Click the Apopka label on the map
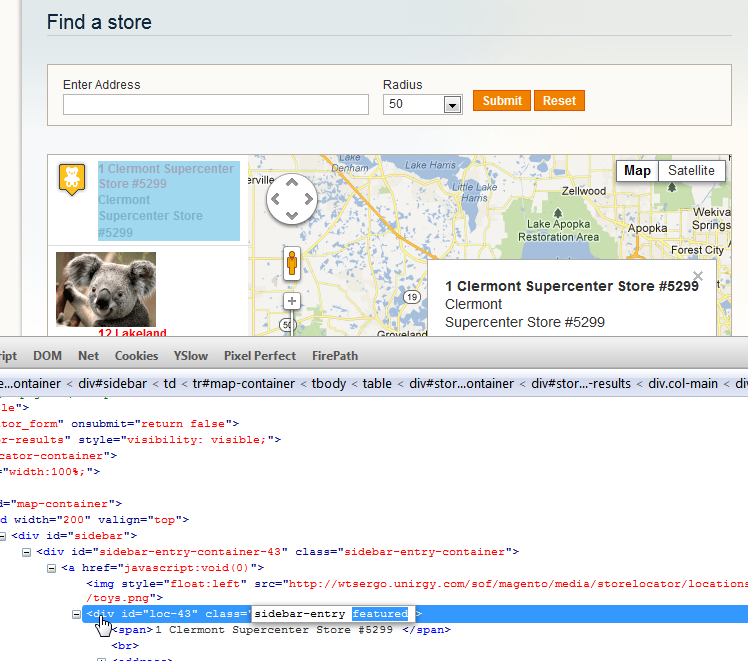Image resolution: width=748 pixels, height=661 pixels. (x=647, y=228)
